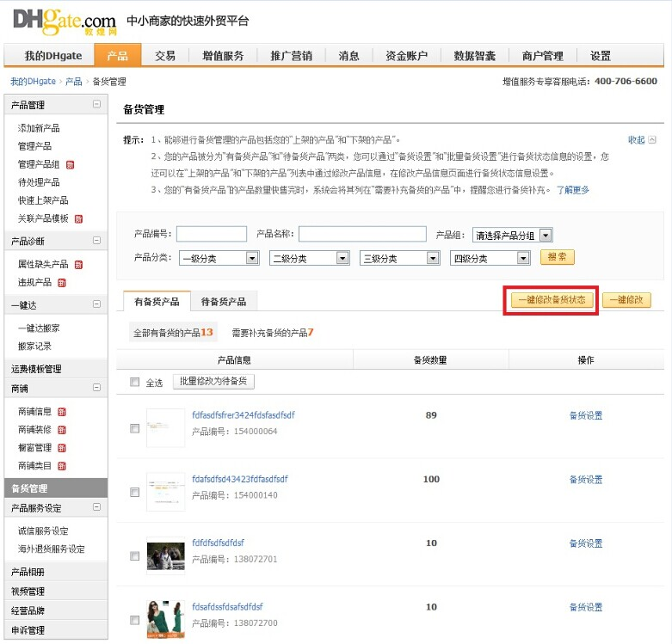Screen dimensions: 672x644
Task: Select the 有备货产品 tab
Action: pos(157,302)
